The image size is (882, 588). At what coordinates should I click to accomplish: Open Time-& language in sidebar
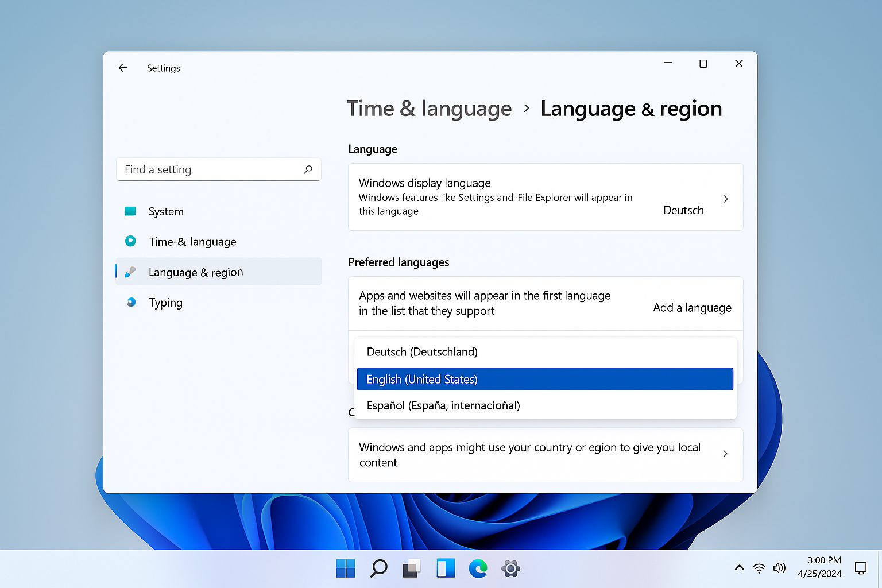tap(218, 242)
